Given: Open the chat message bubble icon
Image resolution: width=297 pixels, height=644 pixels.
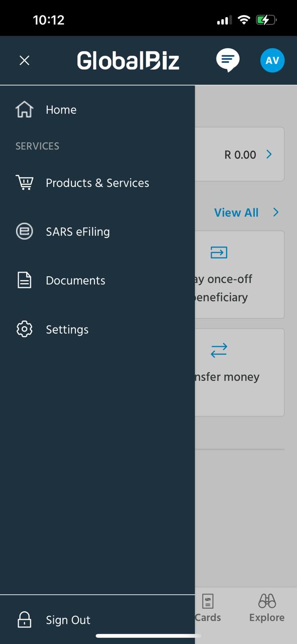Looking at the screenshot, I should [228, 60].
